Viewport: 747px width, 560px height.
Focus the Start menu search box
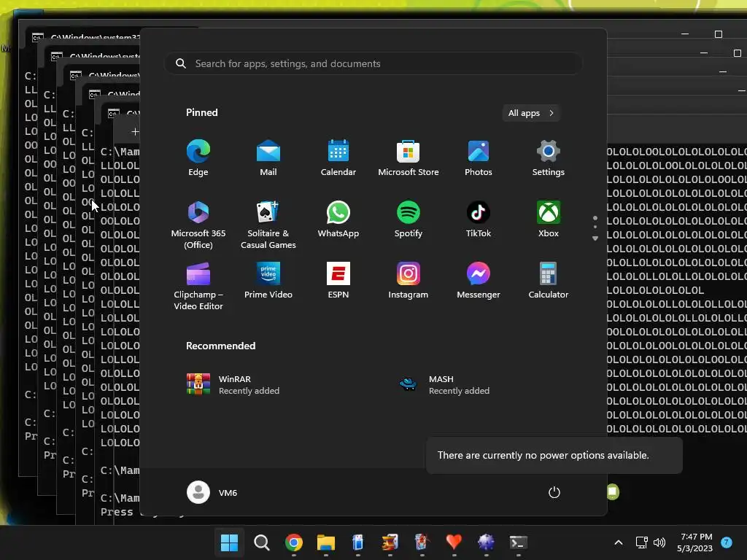(373, 63)
